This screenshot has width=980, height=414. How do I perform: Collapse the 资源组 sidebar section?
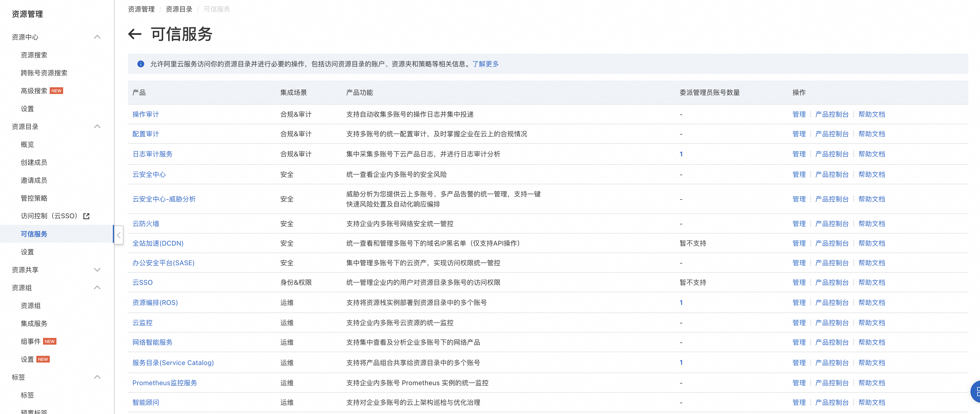click(97, 288)
